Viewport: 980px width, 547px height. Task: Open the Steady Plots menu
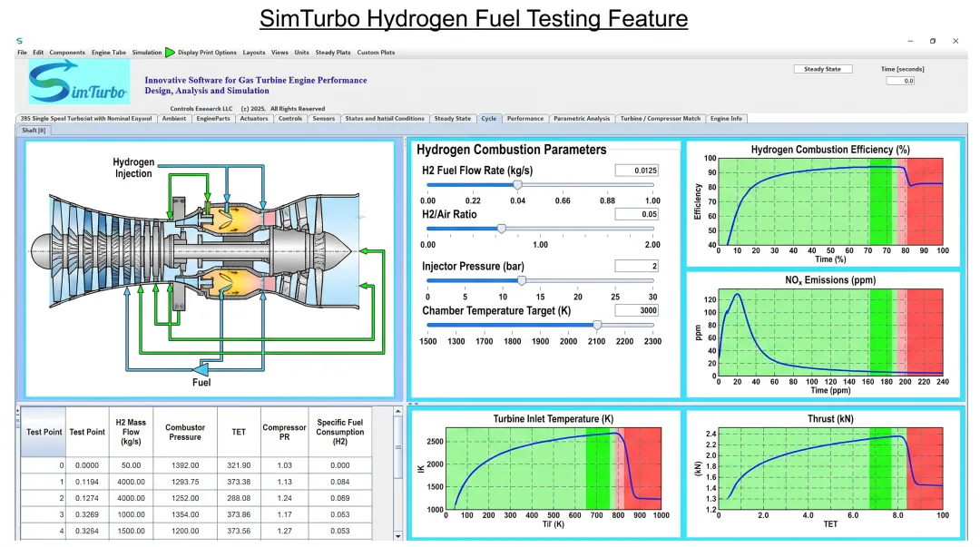click(x=332, y=53)
